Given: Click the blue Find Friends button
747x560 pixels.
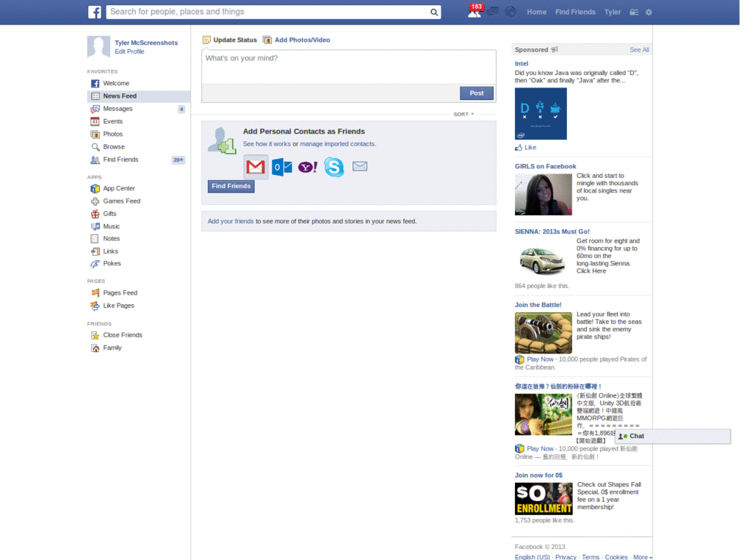Looking at the screenshot, I should point(231,186).
